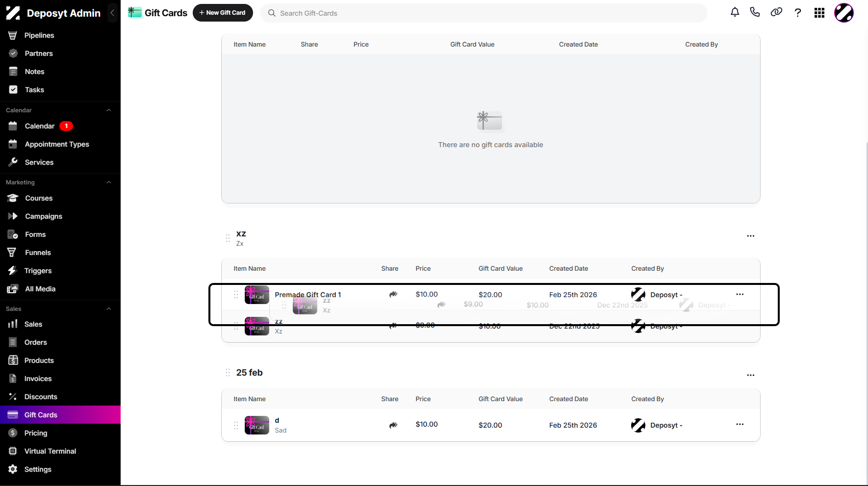Grab the drag handle of 25 feb category
Screen dimensions: 868x486
pyautogui.click(x=228, y=373)
